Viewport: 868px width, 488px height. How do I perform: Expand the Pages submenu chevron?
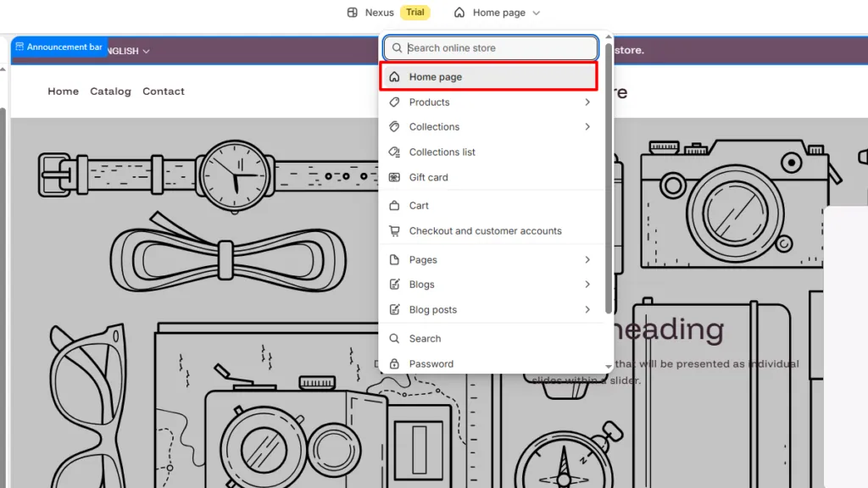click(x=587, y=259)
